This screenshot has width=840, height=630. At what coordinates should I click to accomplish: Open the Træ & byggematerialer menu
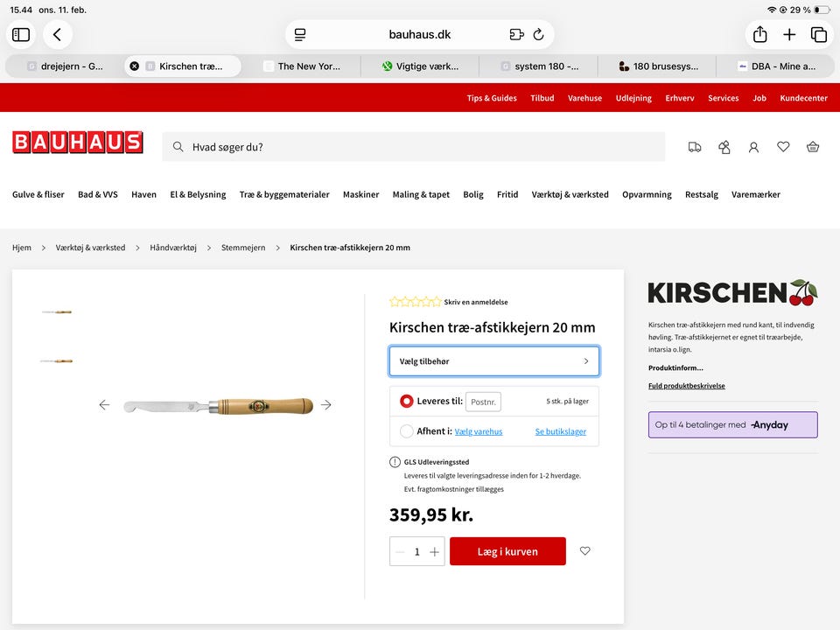[x=283, y=194]
